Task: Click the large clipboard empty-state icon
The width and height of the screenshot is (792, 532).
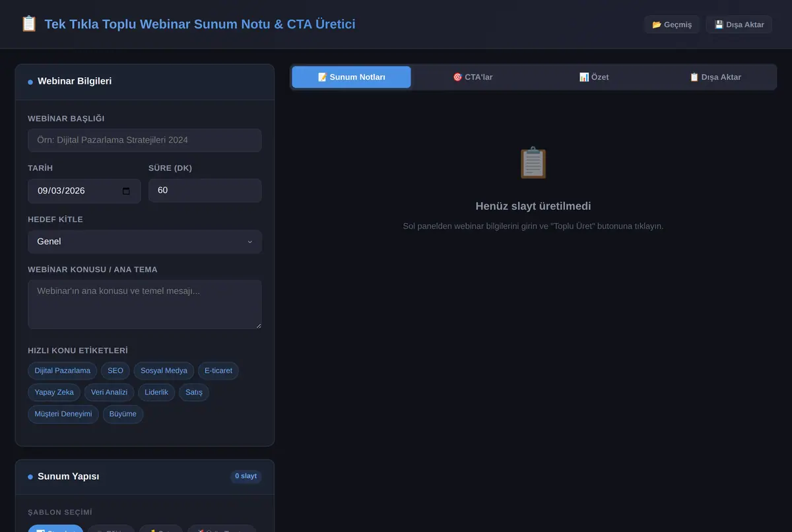Action: [x=533, y=162]
